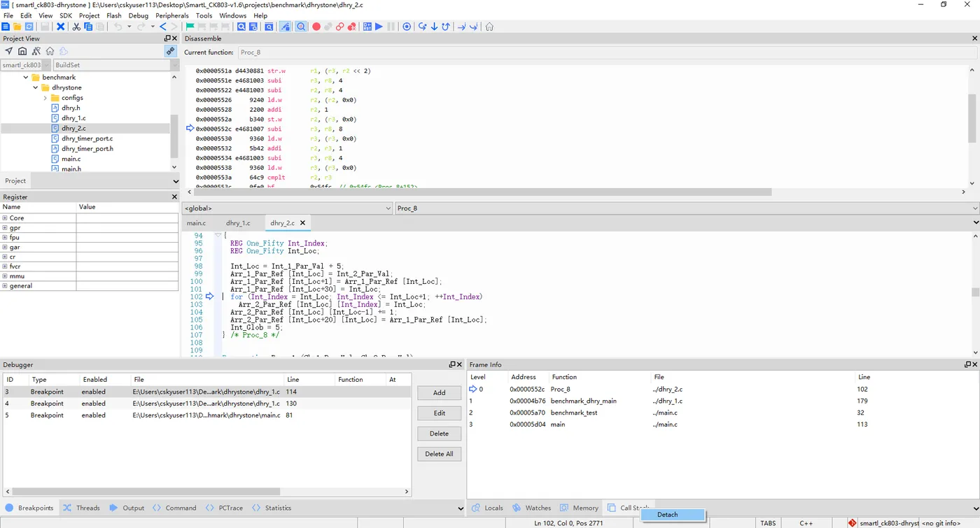The height and width of the screenshot is (528, 980).
Task: Open the Peripherals menu
Action: (x=171, y=15)
